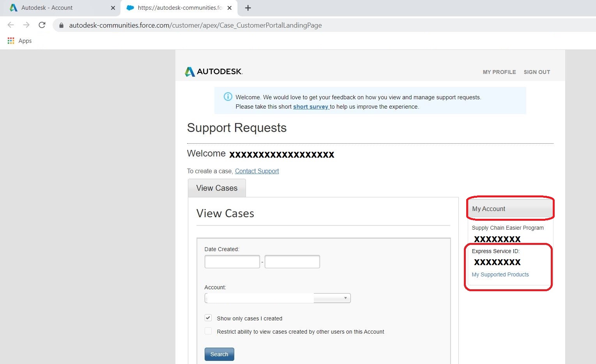Image resolution: width=596 pixels, height=364 pixels.
Task: Uncheck 'Show only cases I created'
Action: 208,318
